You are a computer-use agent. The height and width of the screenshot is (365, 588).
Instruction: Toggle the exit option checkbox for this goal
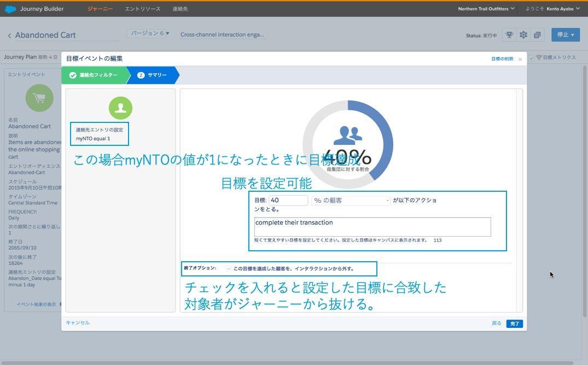pos(229,269)
